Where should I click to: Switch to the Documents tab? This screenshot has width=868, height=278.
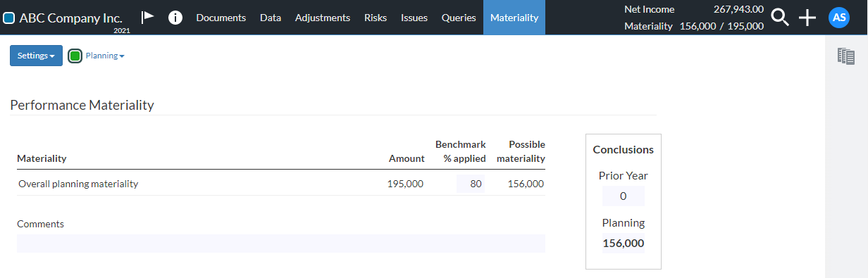pyautogui.click(x=221, y=18)
